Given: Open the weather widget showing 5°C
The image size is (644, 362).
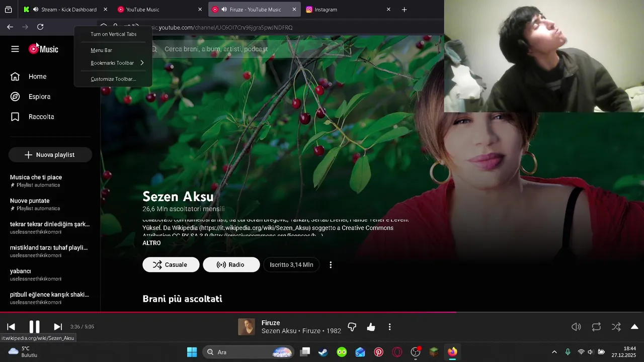Looking at the screenshot, I should [23, 351].
